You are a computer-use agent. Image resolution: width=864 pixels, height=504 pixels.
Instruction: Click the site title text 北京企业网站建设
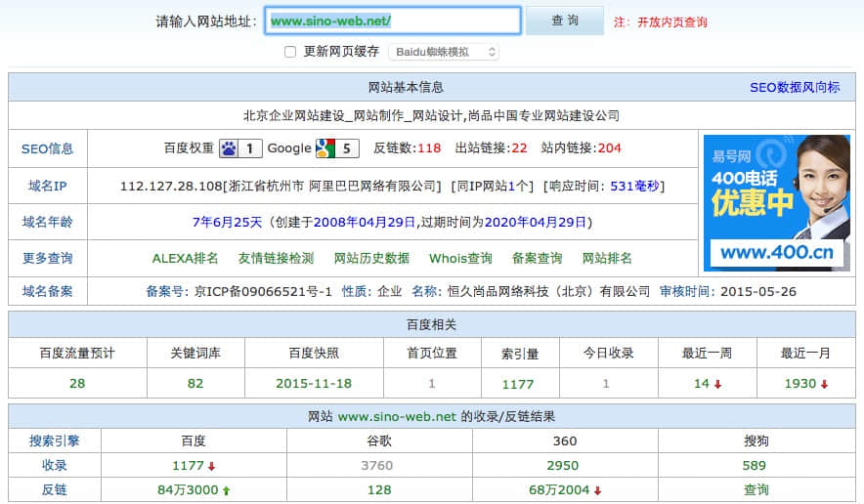pyautogui.click(x=293, y=115)
